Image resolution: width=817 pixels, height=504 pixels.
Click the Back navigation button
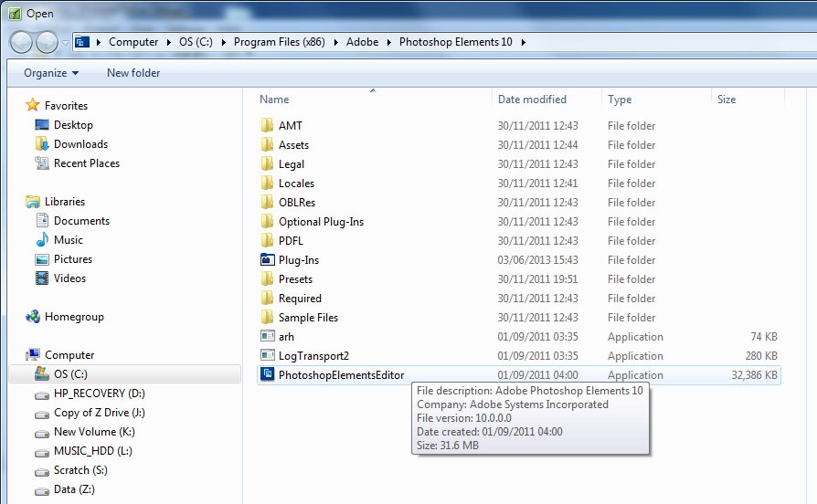pyautogui.click(x=21, y=42)
